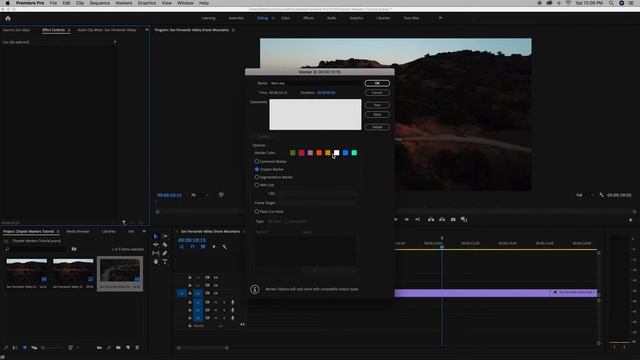The height and width of the screenshot is (360, 640).
Task: Open the Graphics menu
Action: pyautogui.click(x=147, y=3)
